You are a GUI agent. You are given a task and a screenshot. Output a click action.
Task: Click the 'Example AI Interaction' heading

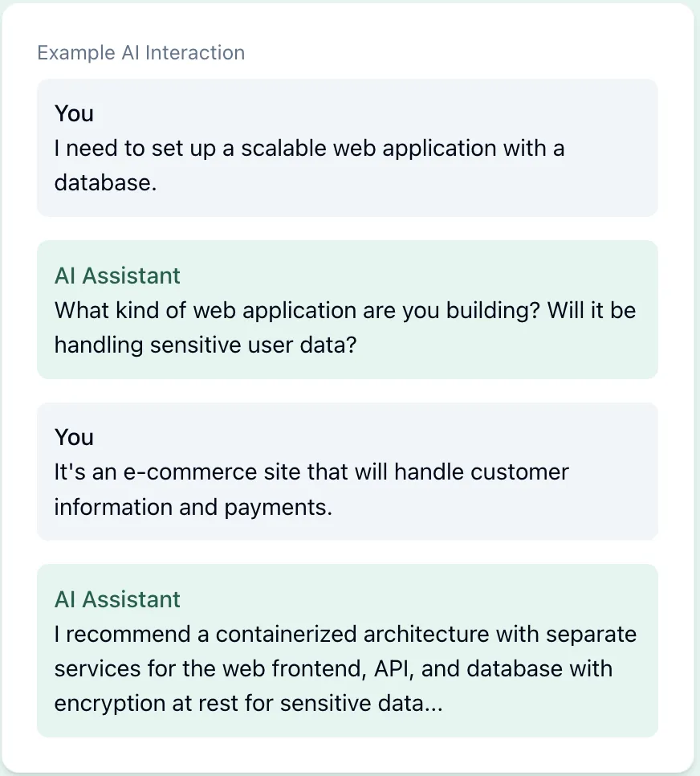[141, 52]
